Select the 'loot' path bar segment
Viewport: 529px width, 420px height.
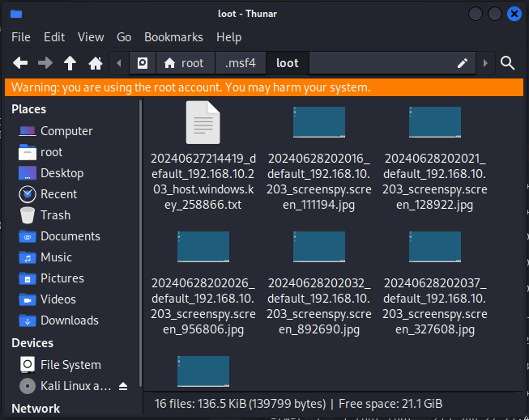288,63
